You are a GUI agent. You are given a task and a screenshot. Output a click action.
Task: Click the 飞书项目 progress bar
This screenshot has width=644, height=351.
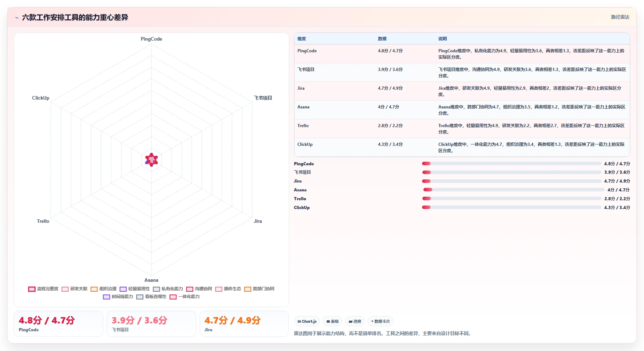(x=511, y=172)
